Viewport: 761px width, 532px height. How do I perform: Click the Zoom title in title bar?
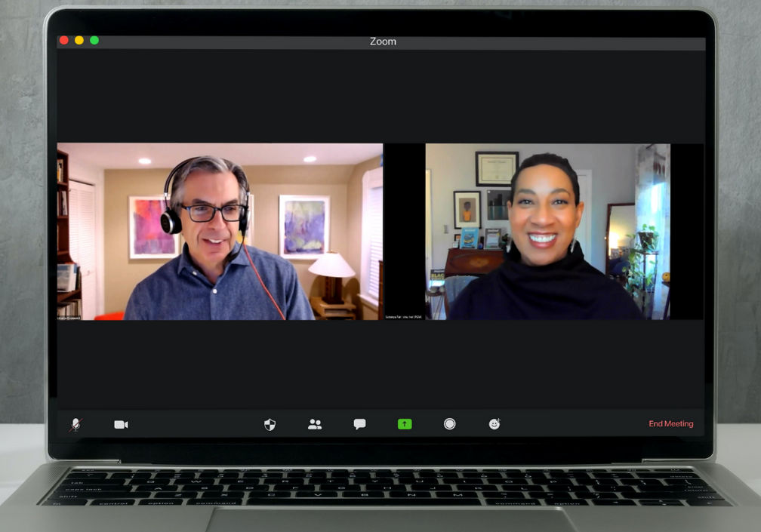pos(383,42)
